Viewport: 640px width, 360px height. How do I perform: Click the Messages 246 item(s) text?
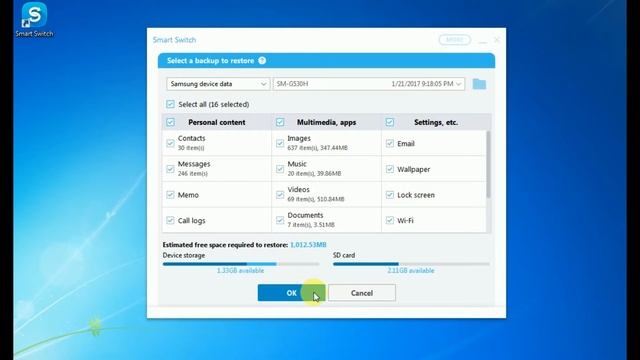pyautogui.click(x=193, y=173)
